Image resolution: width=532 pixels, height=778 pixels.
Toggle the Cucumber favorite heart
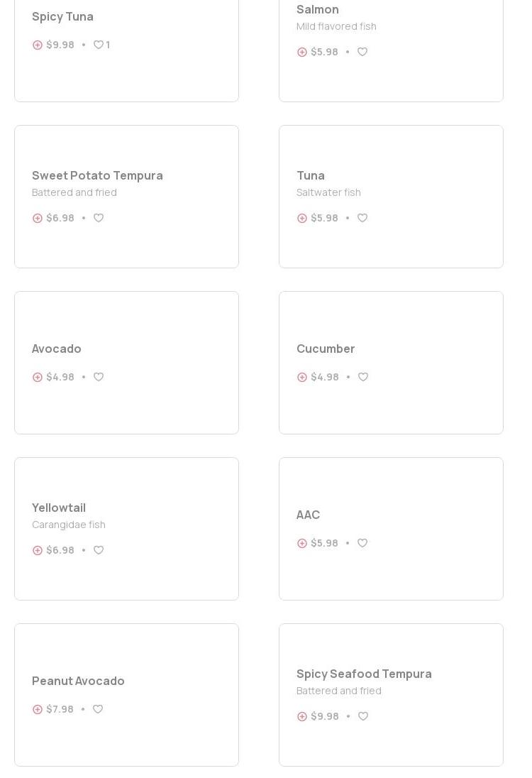click(x=363, y=377)
